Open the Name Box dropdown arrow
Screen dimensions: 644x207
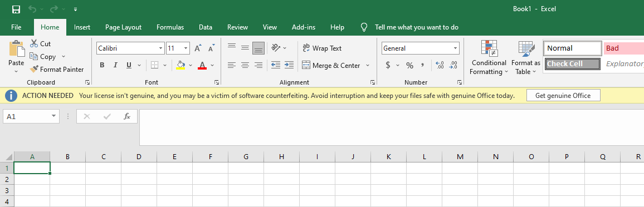click(53, 116)
